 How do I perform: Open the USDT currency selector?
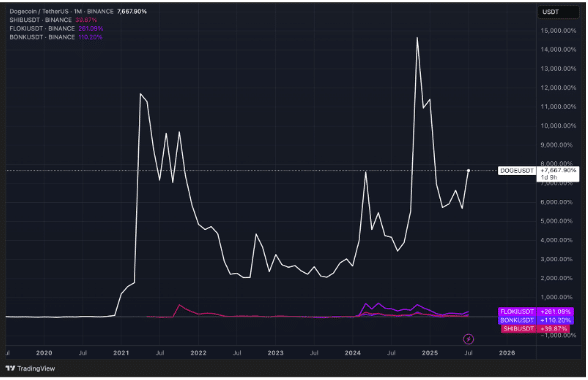pos(558,12)
